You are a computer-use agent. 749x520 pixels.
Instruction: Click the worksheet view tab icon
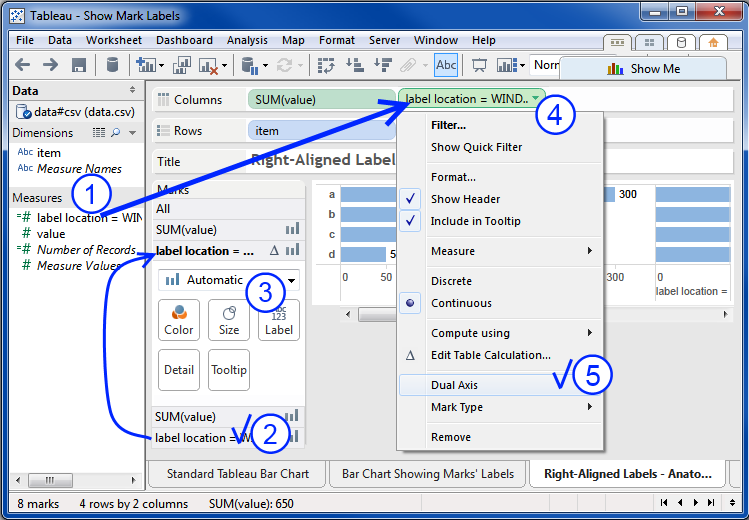[617, 43]
